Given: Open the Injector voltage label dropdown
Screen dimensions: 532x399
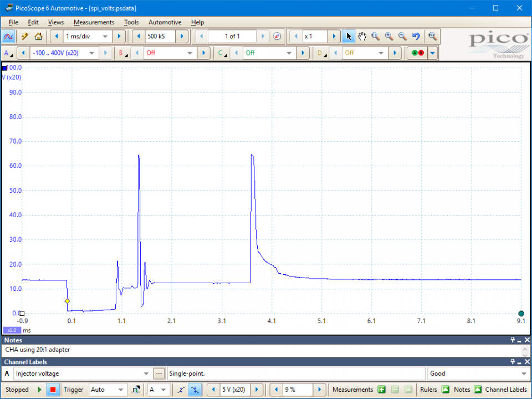Looking at the screenshot, I should (146, 374).
